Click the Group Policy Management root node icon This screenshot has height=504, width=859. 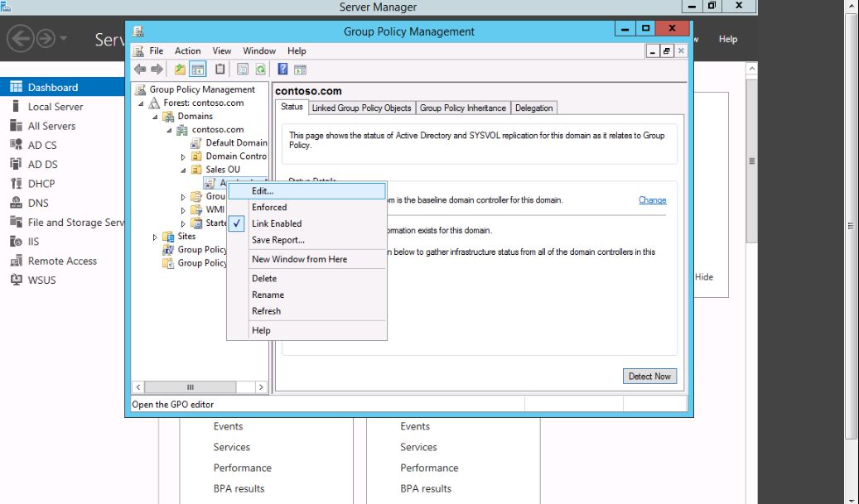(x=141, y=89)
